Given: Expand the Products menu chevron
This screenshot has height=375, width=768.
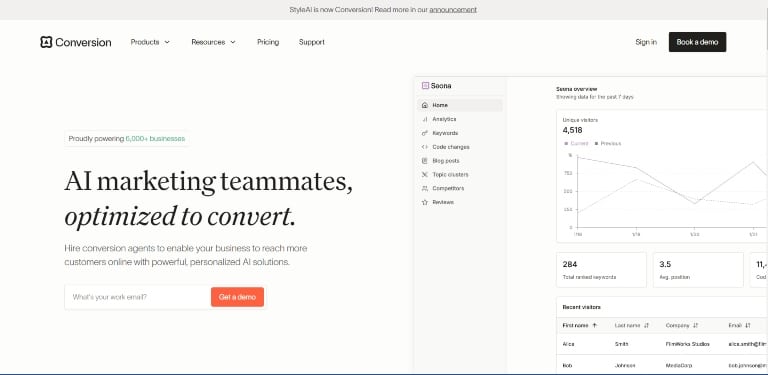Looking at the screenshot, I should tap(167, 42).
